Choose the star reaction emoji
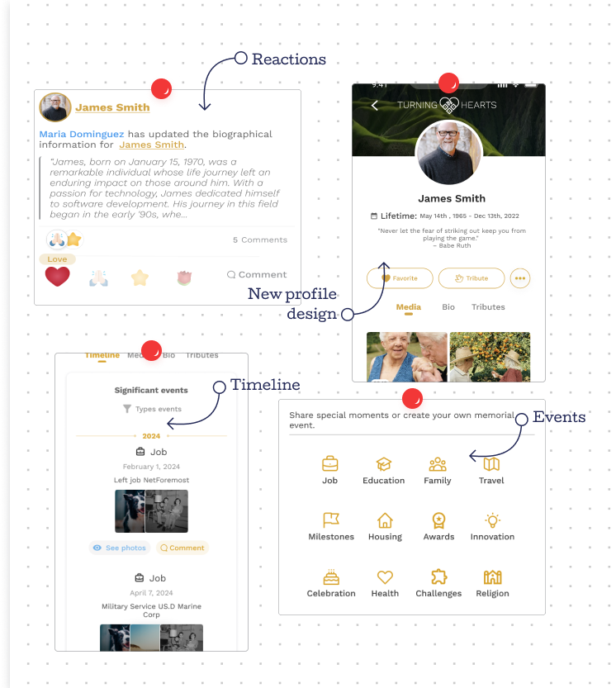 140,278
